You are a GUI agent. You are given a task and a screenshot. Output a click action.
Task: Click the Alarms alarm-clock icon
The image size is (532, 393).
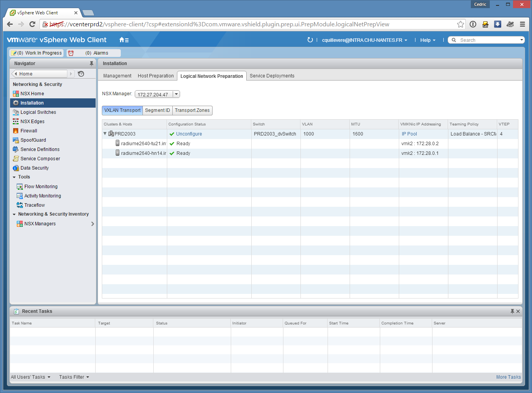[71, 53]
